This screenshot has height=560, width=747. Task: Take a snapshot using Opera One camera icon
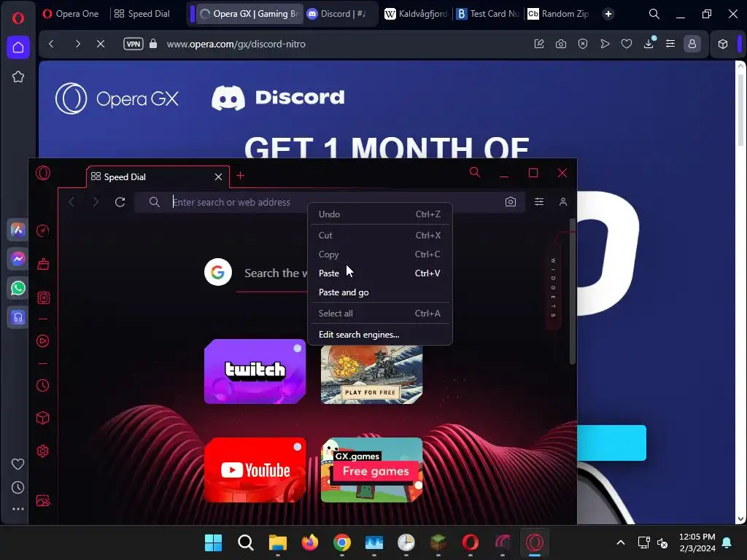(x=561, y=44)
